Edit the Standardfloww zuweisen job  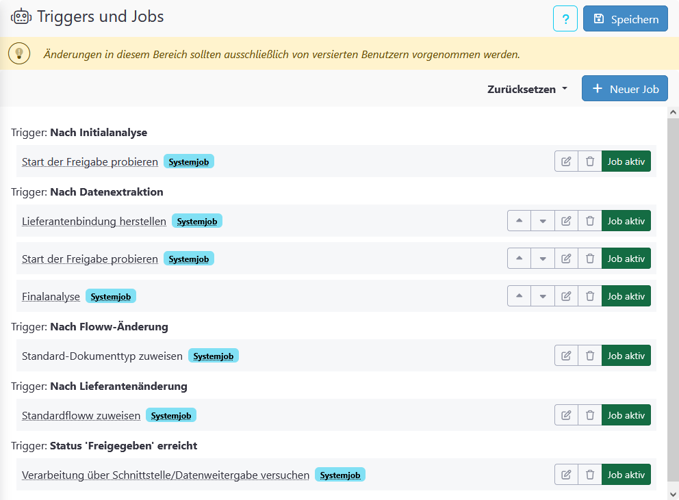tap(566, 415)
